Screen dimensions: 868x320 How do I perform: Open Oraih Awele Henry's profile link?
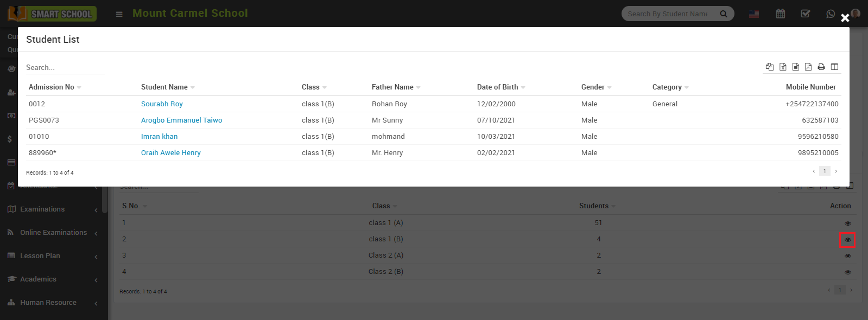[x=170, y=152]
